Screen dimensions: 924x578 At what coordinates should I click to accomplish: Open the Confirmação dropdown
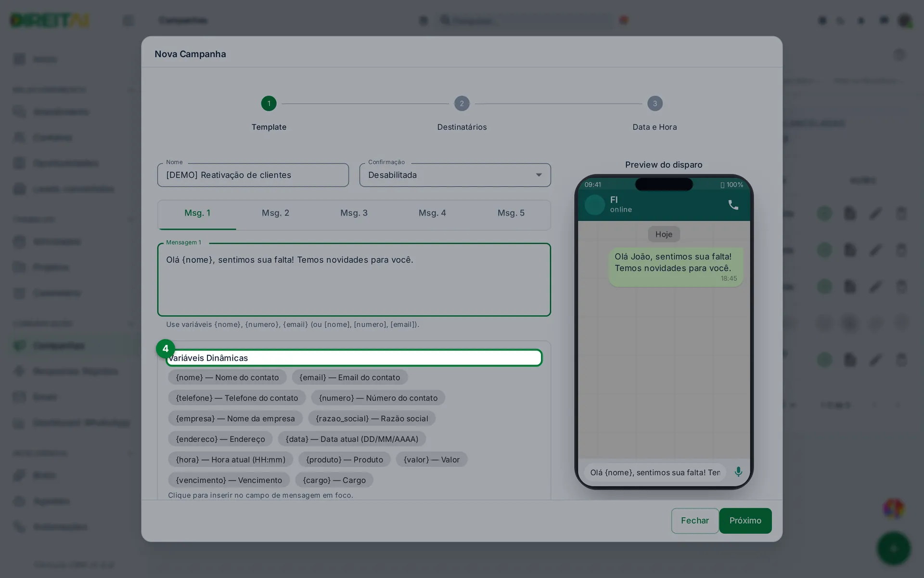point(455,175)
